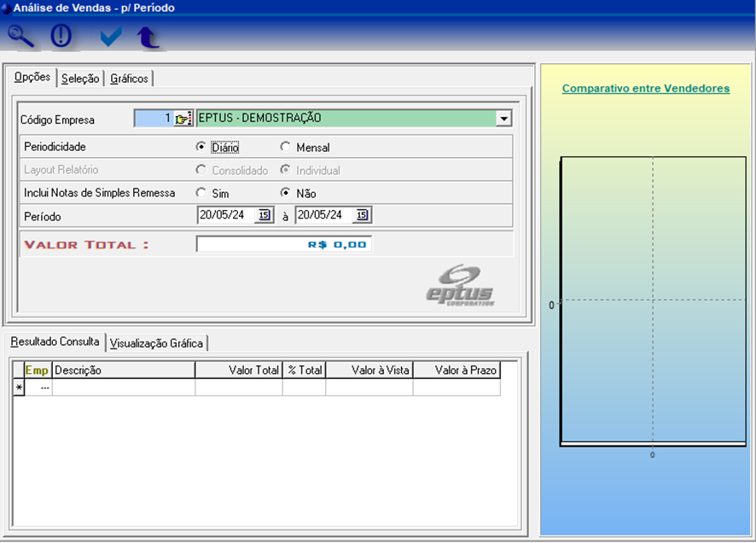The width and height of the screenshot is (756, 543).
Task: Click the exclamation mark info icon
Action: click(x=61, y=36)
